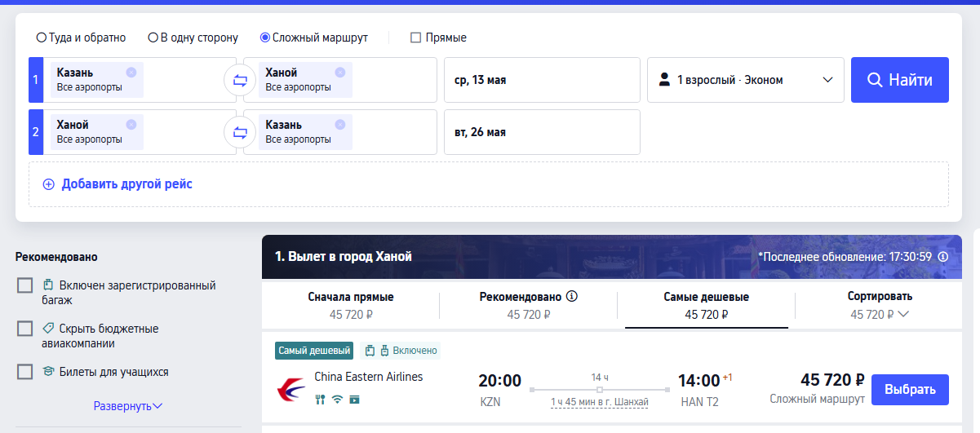
Task: Swap Kazan and Hanoi on first flight
Action: click(240, 80)
